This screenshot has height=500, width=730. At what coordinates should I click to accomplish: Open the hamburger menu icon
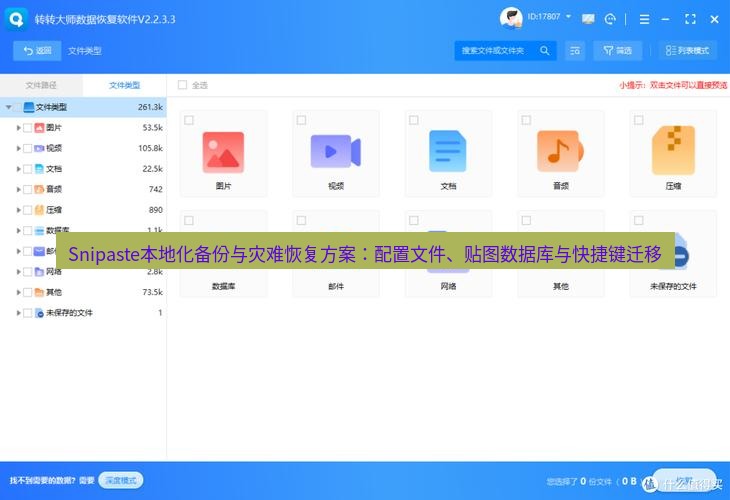coord(644,19)
